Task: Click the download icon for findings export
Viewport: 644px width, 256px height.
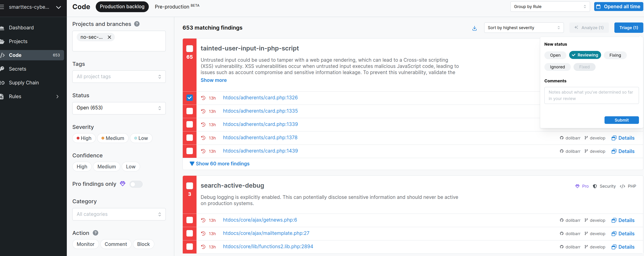Action: pyautogui.click(x=475, y=28)
